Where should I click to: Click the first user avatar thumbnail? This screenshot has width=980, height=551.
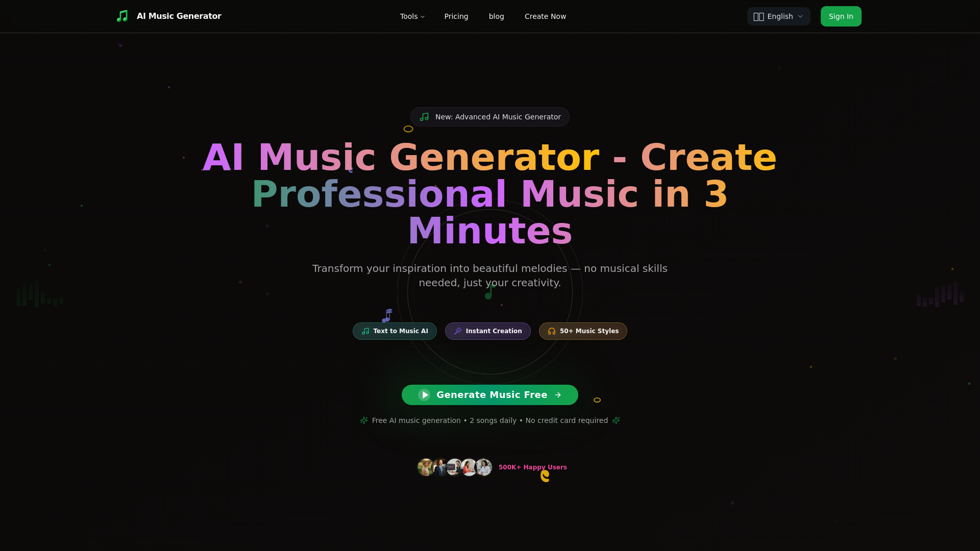(425, 467)
